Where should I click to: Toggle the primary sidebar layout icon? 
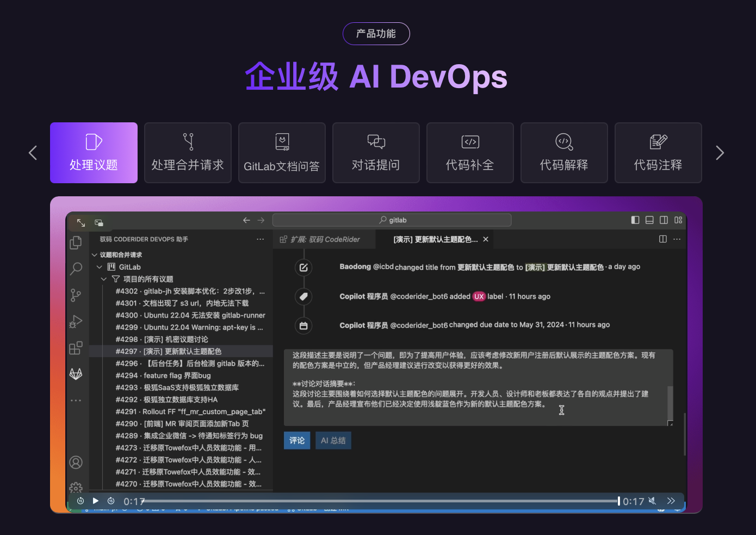pos(635,220)
